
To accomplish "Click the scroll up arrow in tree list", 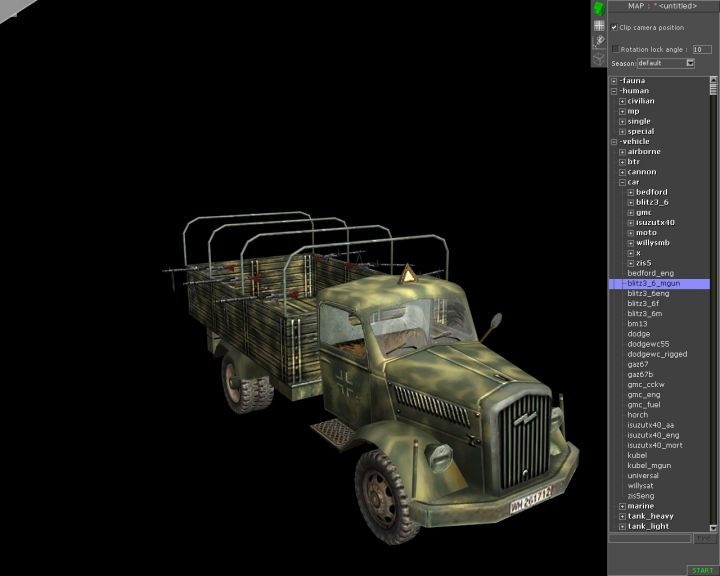I will (x=714, y=81).
